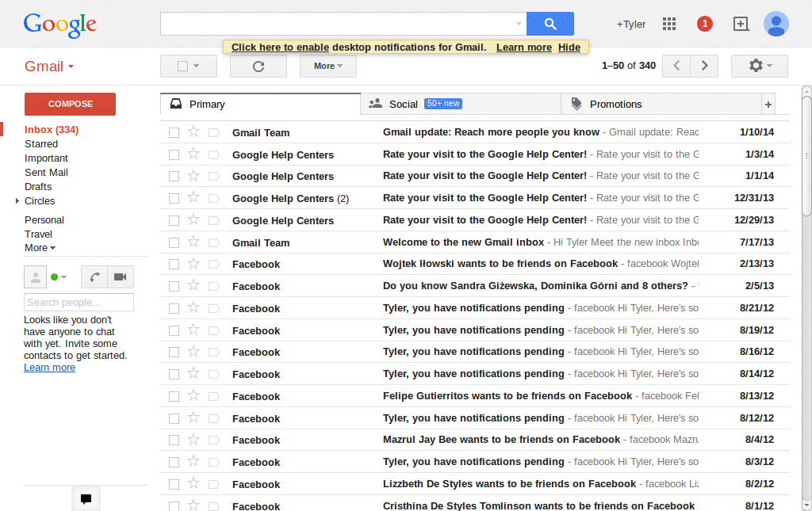Focus the Search people field
Viewport: 812px width, 511px height.
[x=79, y=302]
